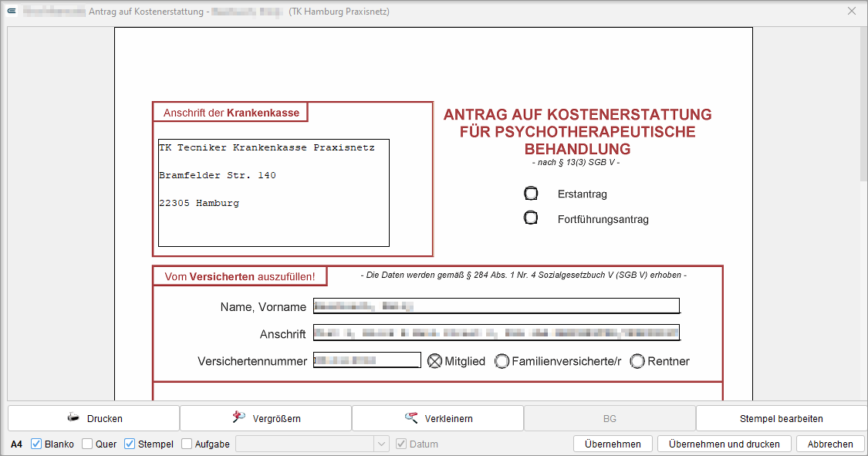
Task: Click the disabled BG button
Action: pyautogui.click(x=610, y=418)
